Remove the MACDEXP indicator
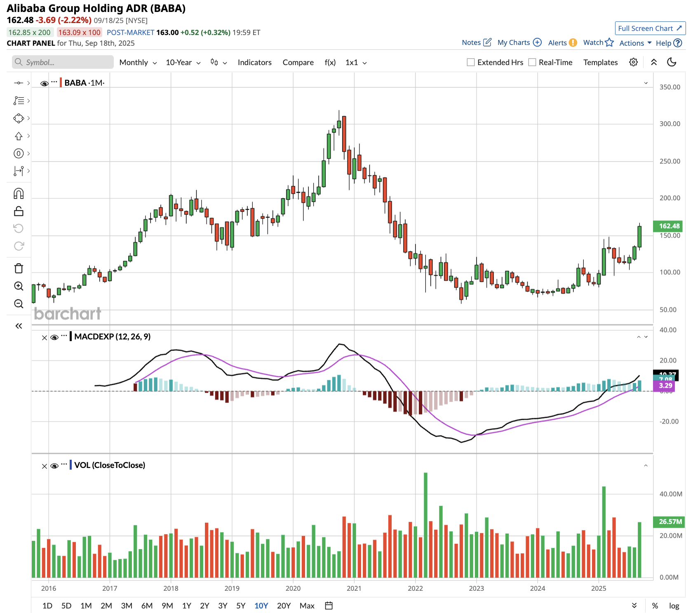Screen dimensions: 700x613 pos(45,338)
